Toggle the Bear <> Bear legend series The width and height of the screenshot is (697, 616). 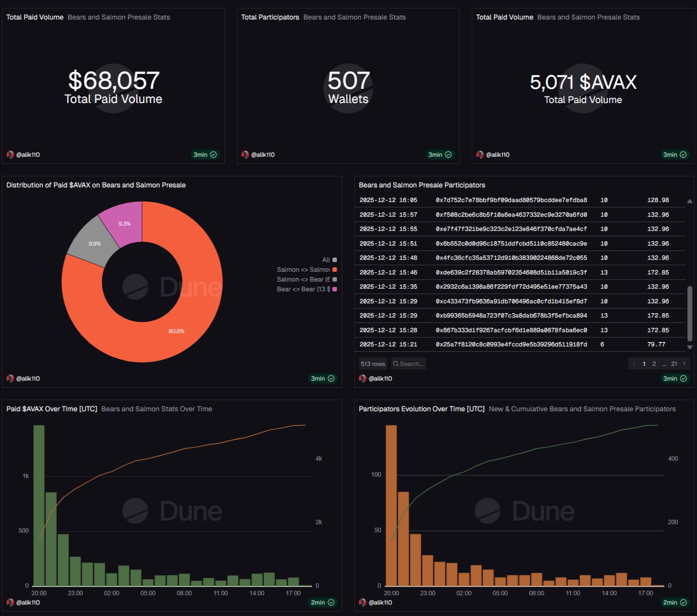point(307,289)
